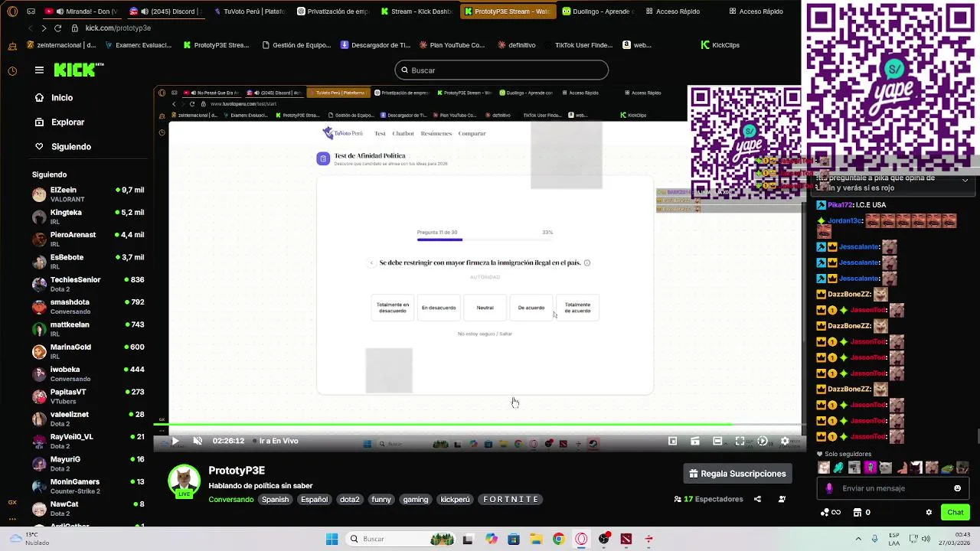Screen dimensions: 980x551
Task: Unmute the stream player volume
Action: 198,441
